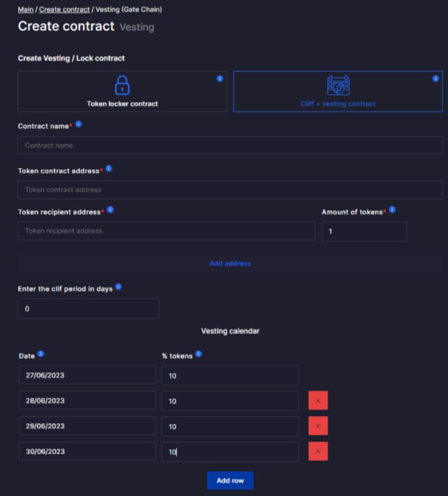
Task: Focus the Contract name input field
Action: click(230, 146)
